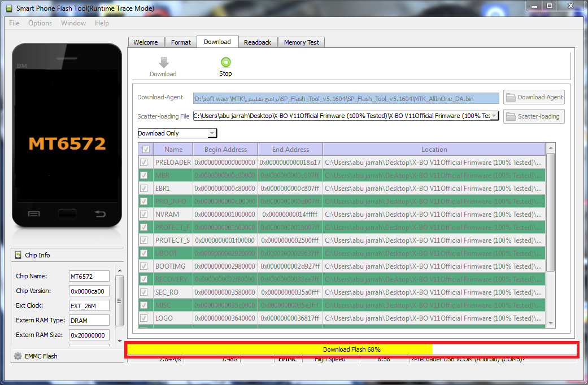Open the File menu
This screenshot has height=385, width=588.
14,23
